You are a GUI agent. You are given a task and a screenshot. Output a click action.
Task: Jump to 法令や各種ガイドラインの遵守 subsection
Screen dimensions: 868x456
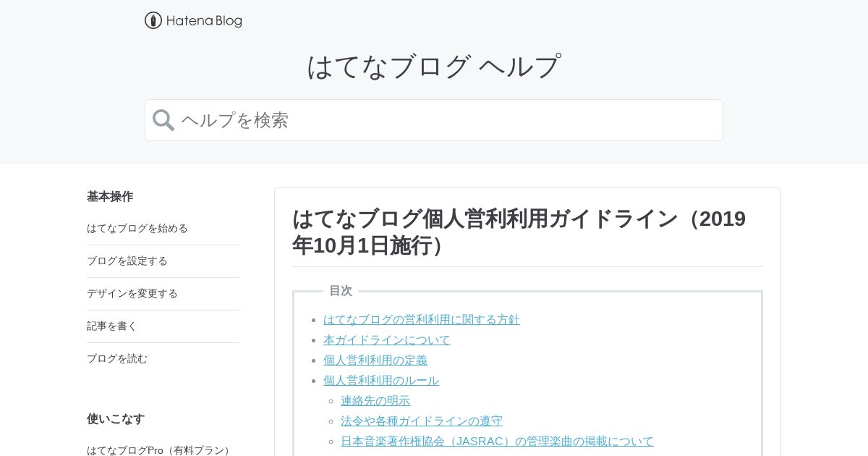click(422, 421)
